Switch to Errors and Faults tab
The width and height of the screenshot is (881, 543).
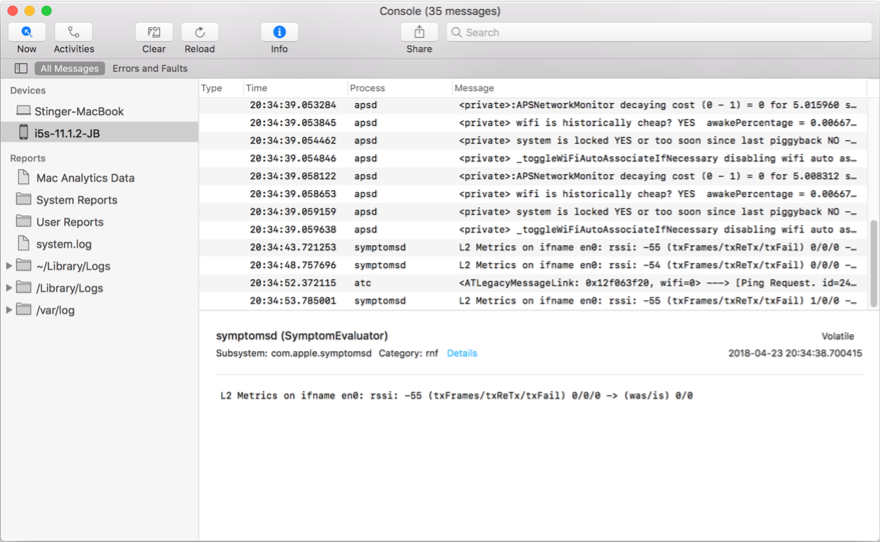150,69
